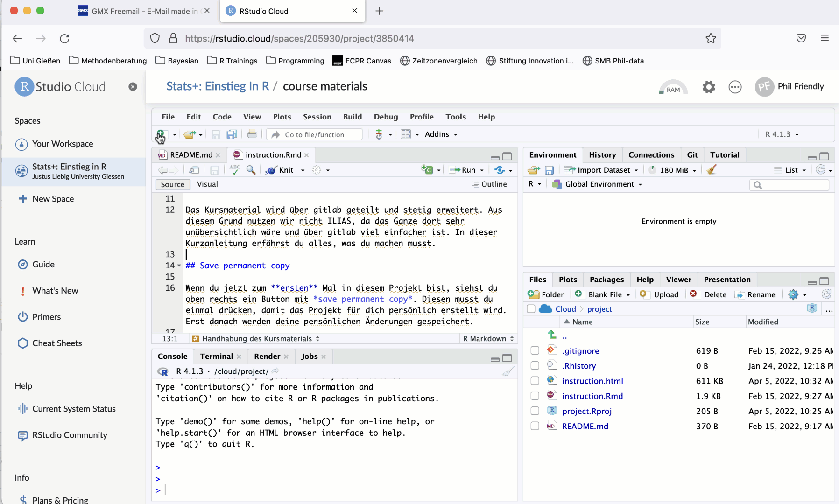Open the Session menu
Screen dimensions: 839x504
click(x=317, y=117)
